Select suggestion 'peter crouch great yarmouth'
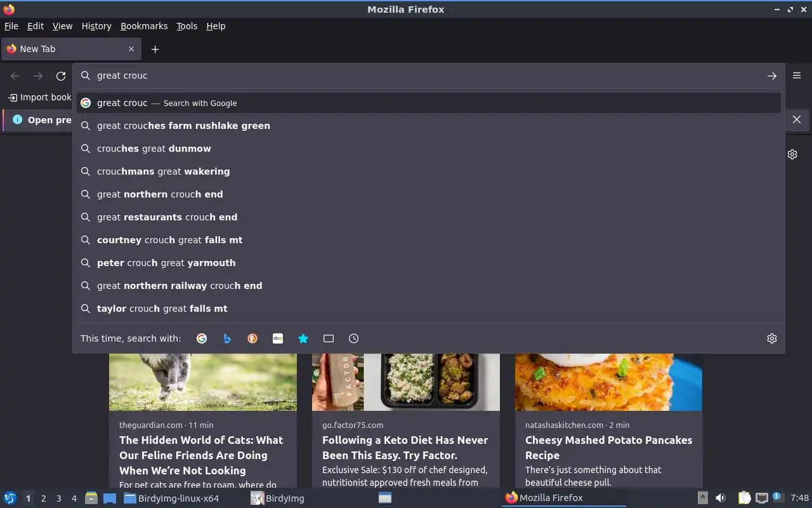The width and height of the screenshot is (812, 508). tap(428, 263)
